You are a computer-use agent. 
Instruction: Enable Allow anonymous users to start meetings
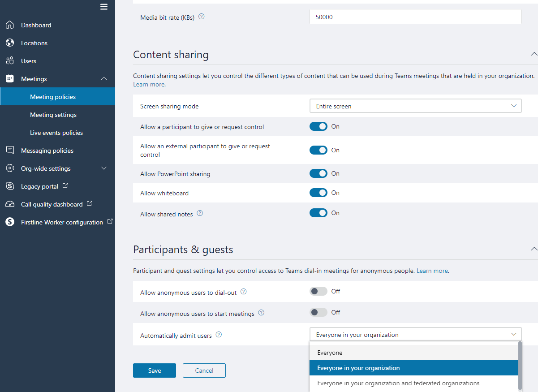[x=318, y=312]
